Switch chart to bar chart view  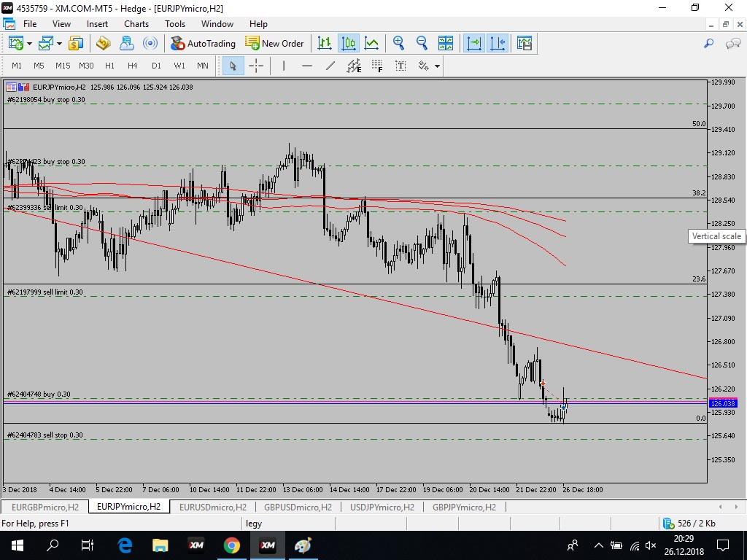coord(325,44)
